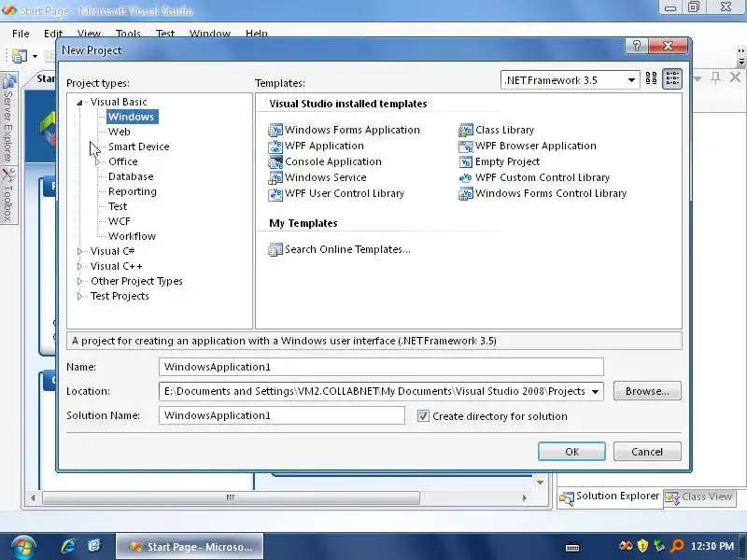Select the Empty Project template icon
Screen dimensions: 747x560
pyautogui.click(x=465, y=161)
